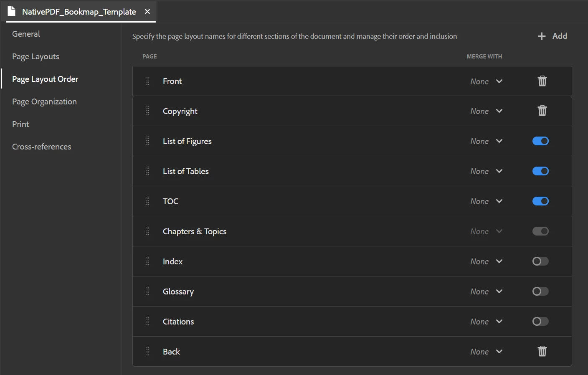Screen dimensions: 588x375
Task: Disable the List of Figures toggle
Action: [x=540, y=141]
